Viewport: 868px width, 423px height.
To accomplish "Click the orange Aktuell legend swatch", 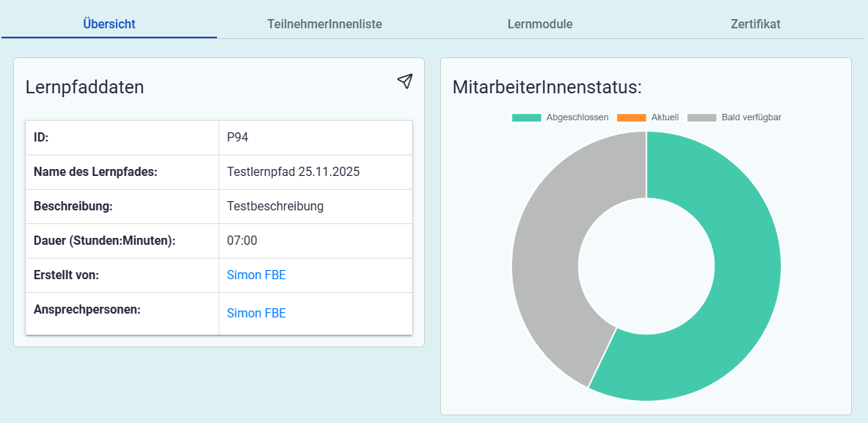I will coord(630,118).
